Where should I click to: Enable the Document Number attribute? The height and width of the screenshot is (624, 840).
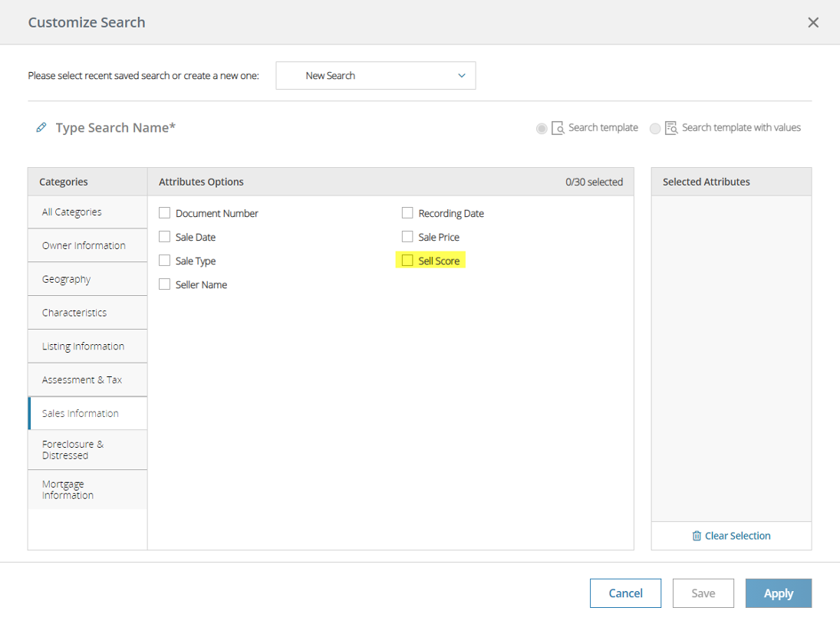pyautogui.click(x=164, y=213)
